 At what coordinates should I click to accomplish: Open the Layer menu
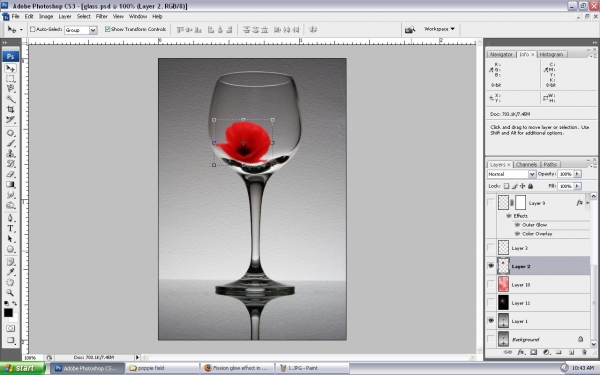(x=65, y=16)
